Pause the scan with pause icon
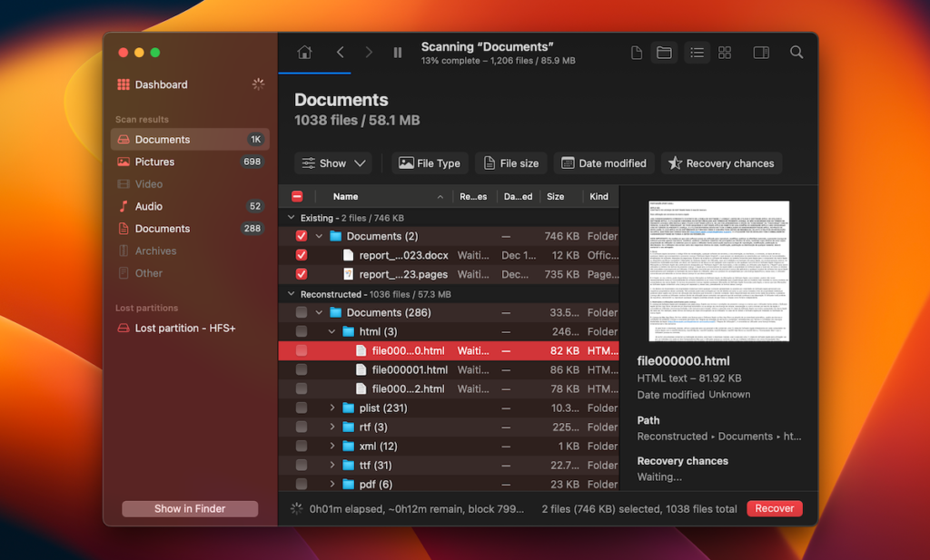Screen dimensions: 930x560 point(398,53)
